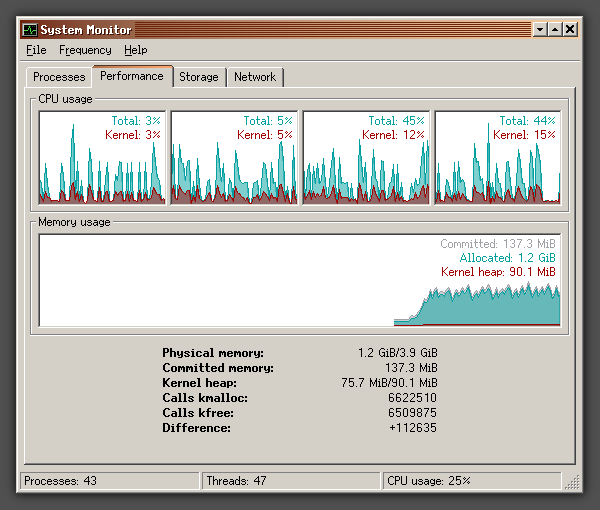Viewport: 600px width, 510px height.
Task: Switch to the Storage tab
Action: coord(199,77)
